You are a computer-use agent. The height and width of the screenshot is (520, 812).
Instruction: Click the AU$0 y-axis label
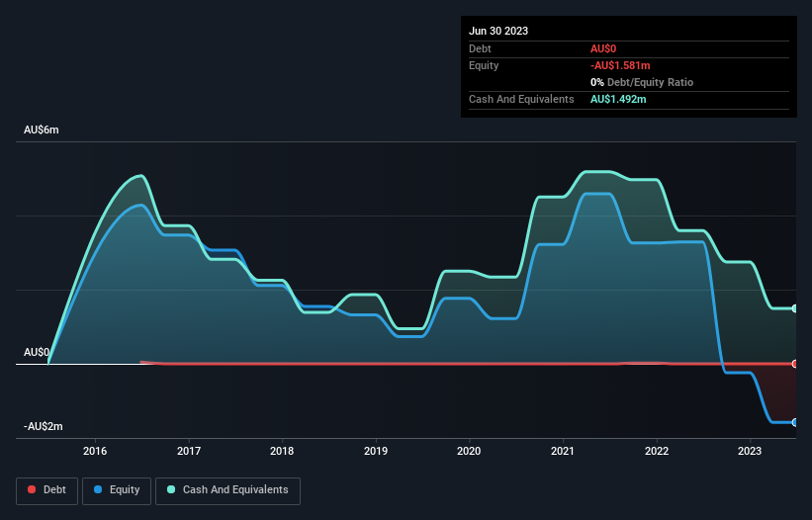(37, 352)
